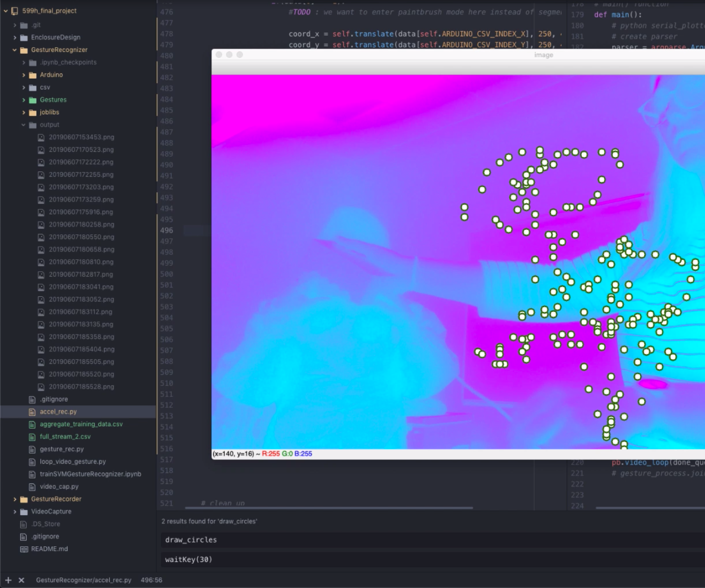
Task: Expand the GestureRecorder folder chevron
Action: (x=15, y=499)
